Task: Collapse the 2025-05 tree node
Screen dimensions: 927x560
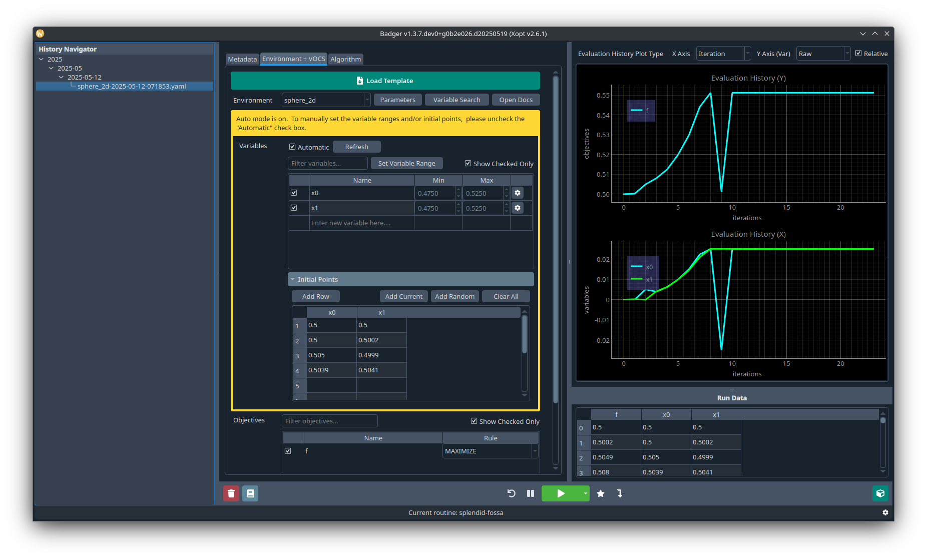Action: coord(51,68)
